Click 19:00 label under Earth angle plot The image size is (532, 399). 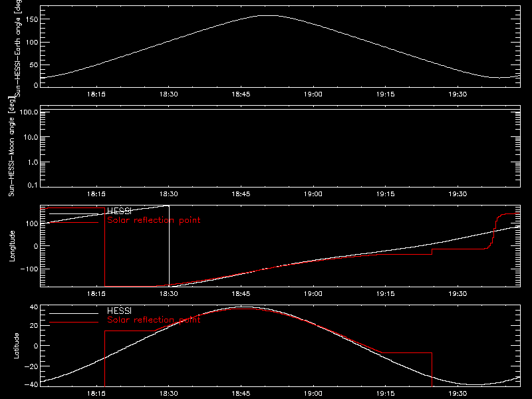(x=313, y=94)
